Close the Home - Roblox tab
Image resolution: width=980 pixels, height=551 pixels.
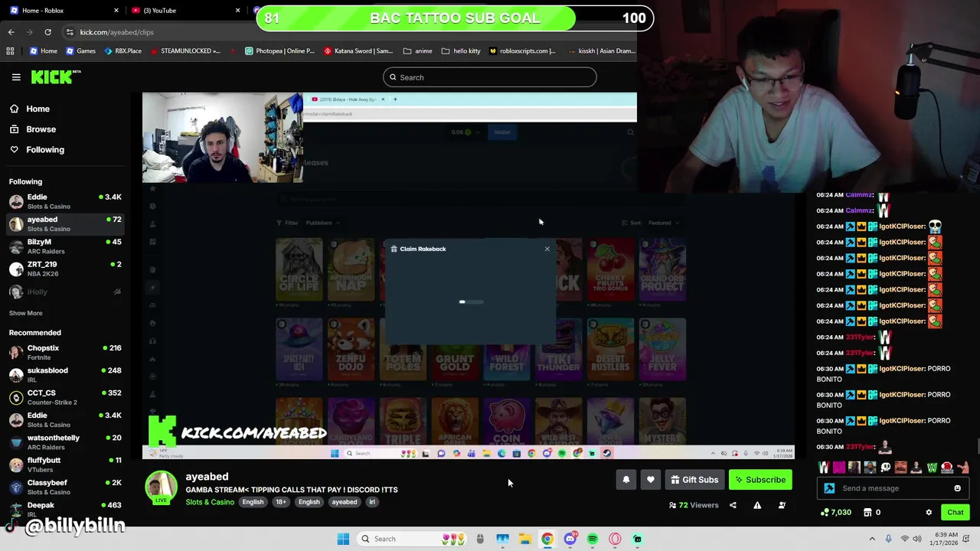[x=116, y=11]
